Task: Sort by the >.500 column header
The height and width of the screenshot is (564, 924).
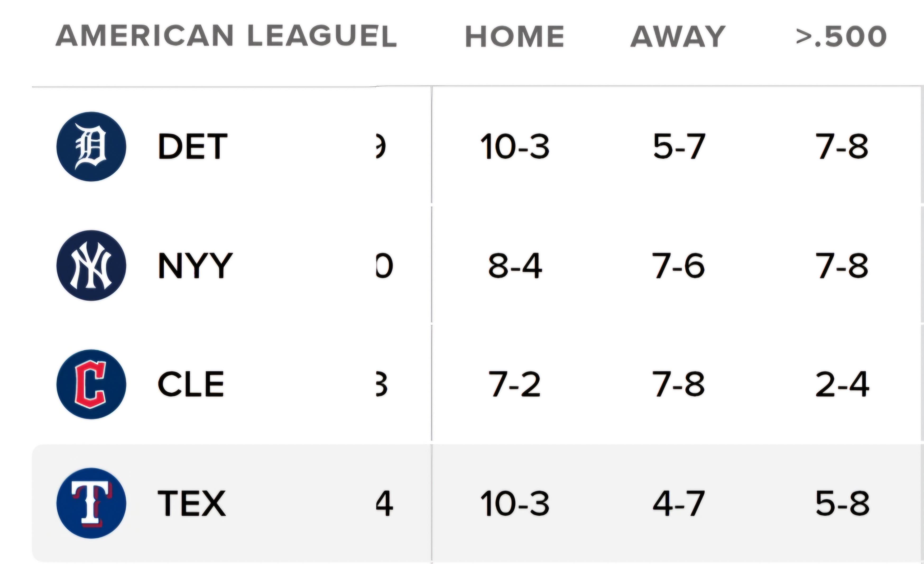Action: point(842,36)
